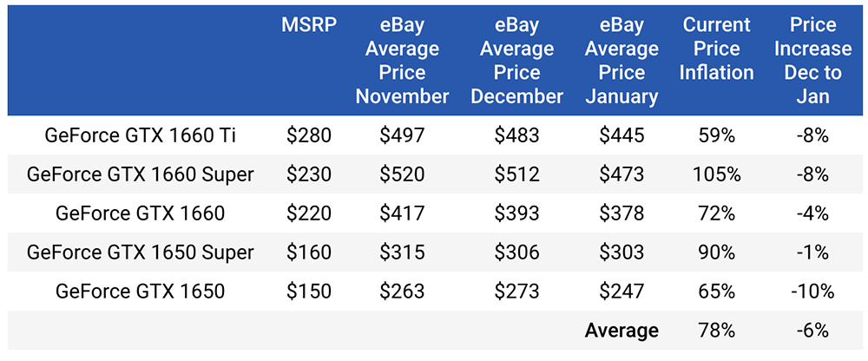Select the eBay Average Price November header
Viewport: 868px width, 361px height.
(x=402, y=61)
